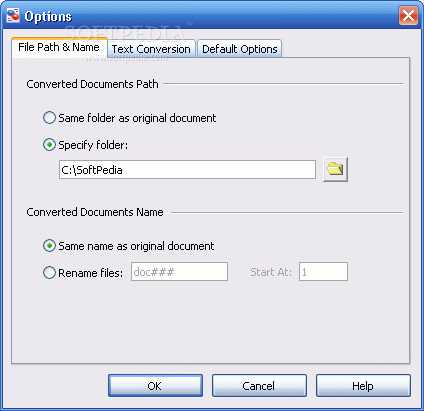Switch to the File Path & Name tab

(59, 47)
